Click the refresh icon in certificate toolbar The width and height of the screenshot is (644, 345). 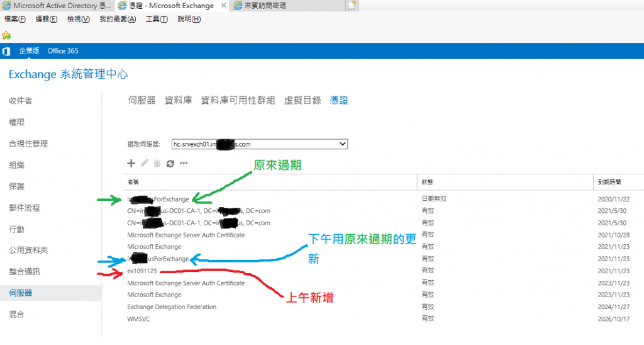point(170,164)
